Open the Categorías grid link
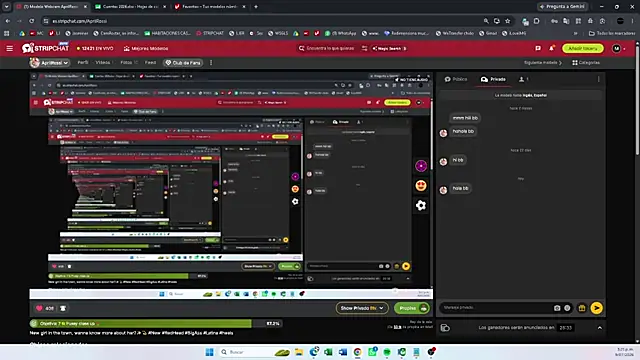The height and width of the screenshot is (360, 640). click(x=586, y=63)
